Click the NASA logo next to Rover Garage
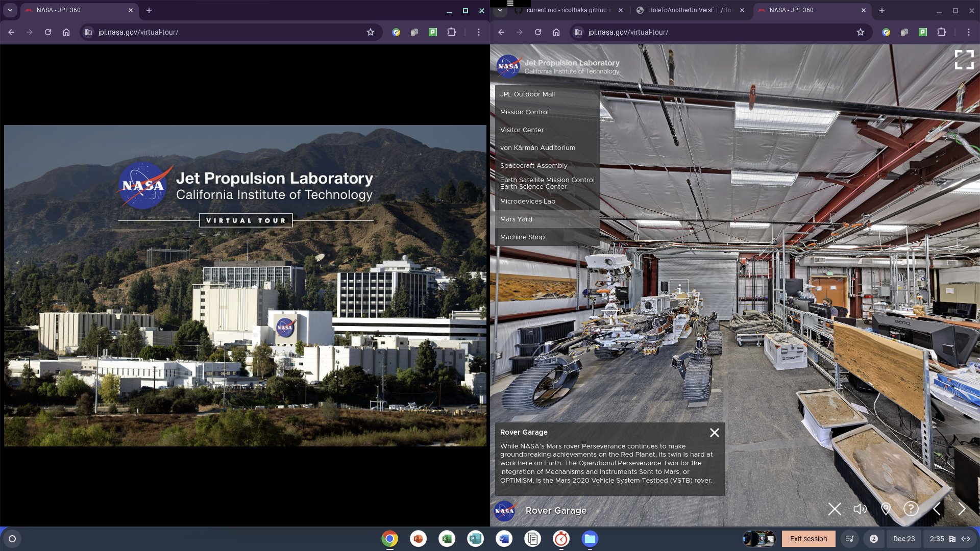Viewport: 980px width, 551px height. coord(504,511)
